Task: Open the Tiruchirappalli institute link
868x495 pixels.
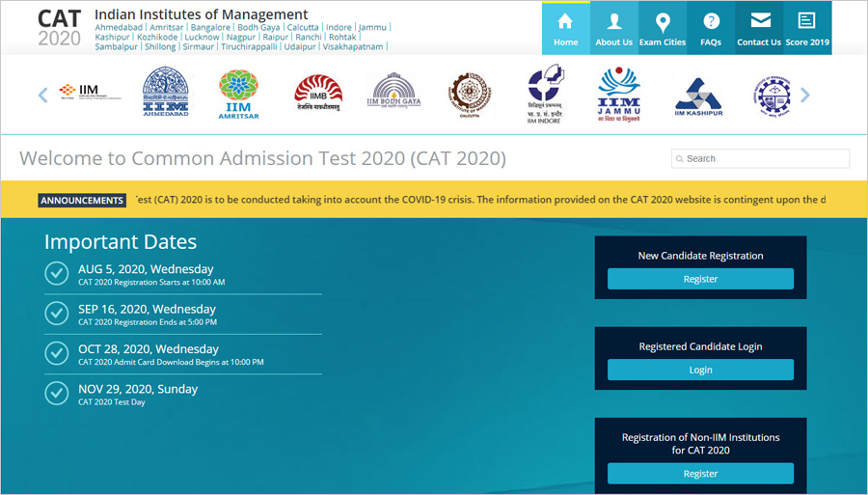Action: 249,46
